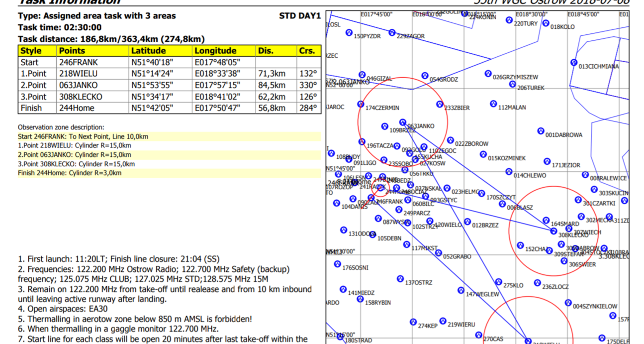Select the Finish 244Home observation zone line
Viewport: 644px width, 344px height.
click(70, 173)
